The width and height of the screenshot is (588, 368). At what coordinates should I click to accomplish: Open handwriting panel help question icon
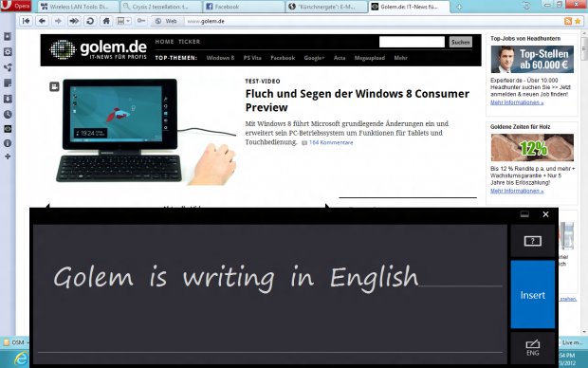point(532,241)
